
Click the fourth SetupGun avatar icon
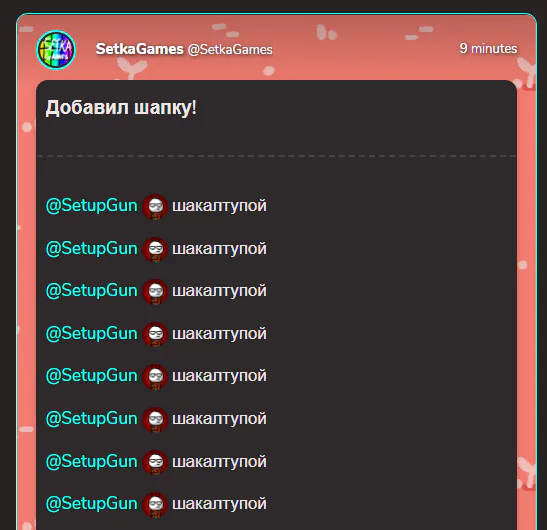(x=155, y=334)
